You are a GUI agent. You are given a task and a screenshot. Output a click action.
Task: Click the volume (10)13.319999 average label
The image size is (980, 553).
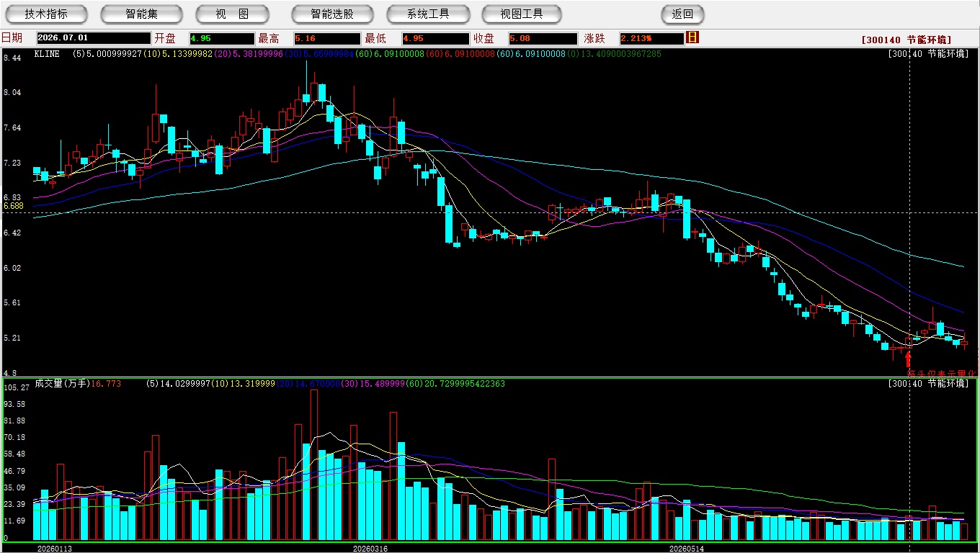click(244, 384)
